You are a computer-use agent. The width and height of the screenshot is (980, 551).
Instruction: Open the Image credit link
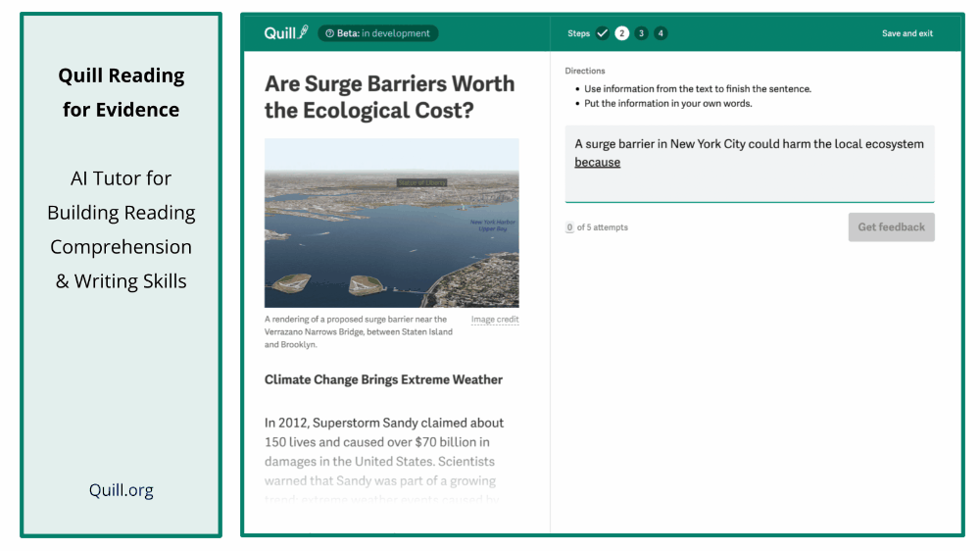495,320
